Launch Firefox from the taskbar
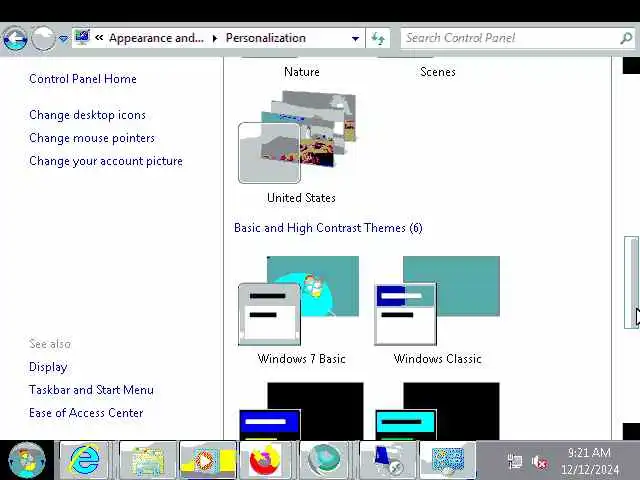640x480 pixels. tap(265, 460)
